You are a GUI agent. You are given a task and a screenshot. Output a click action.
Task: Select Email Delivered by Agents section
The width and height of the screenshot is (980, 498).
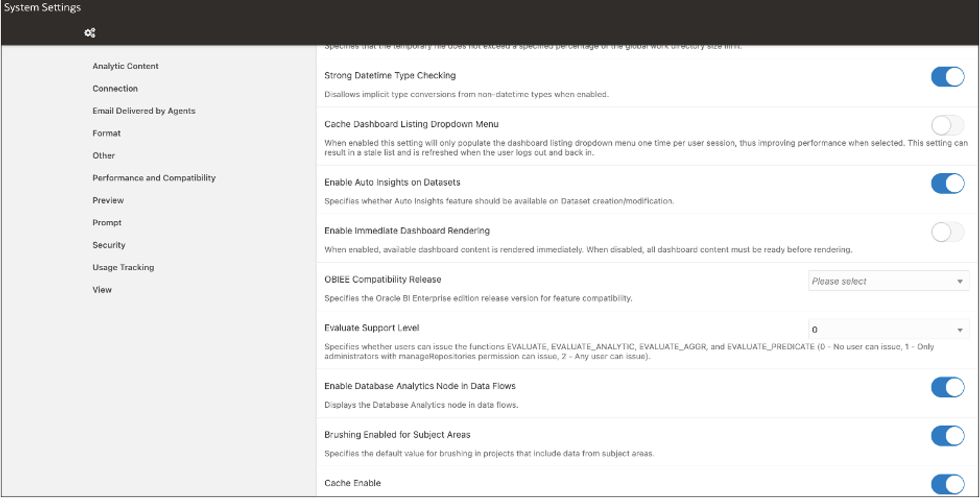[x=144, y=111]
